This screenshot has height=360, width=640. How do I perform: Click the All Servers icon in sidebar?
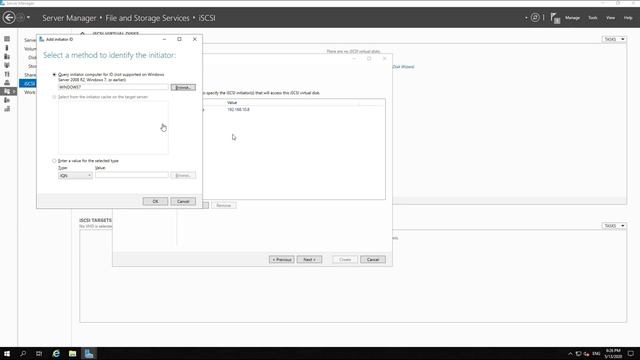pos(7,56)
